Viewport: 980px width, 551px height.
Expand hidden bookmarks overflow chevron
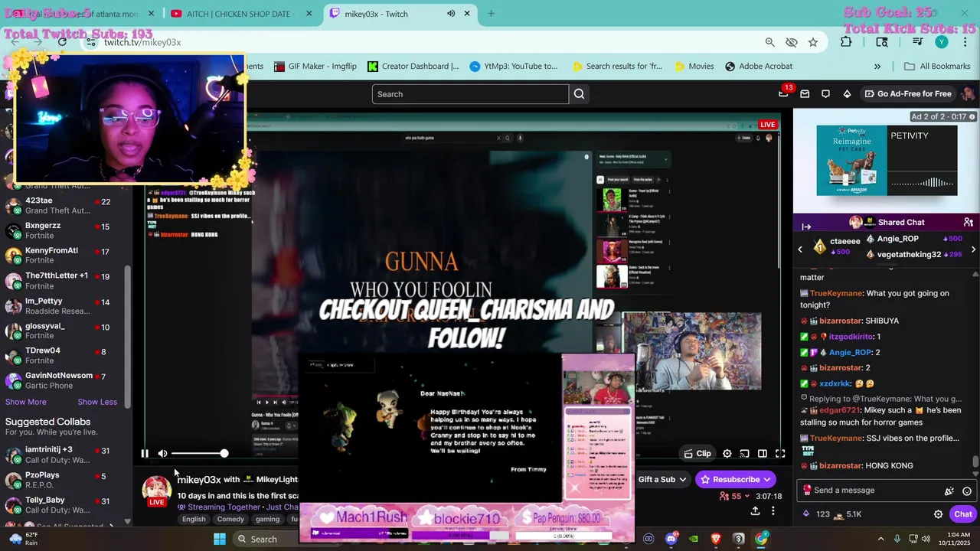877,67
